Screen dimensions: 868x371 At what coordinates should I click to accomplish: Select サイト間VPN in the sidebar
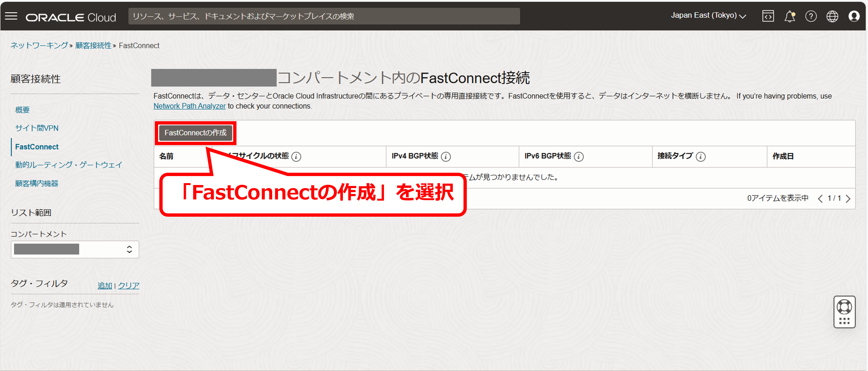tap(37, 128)
